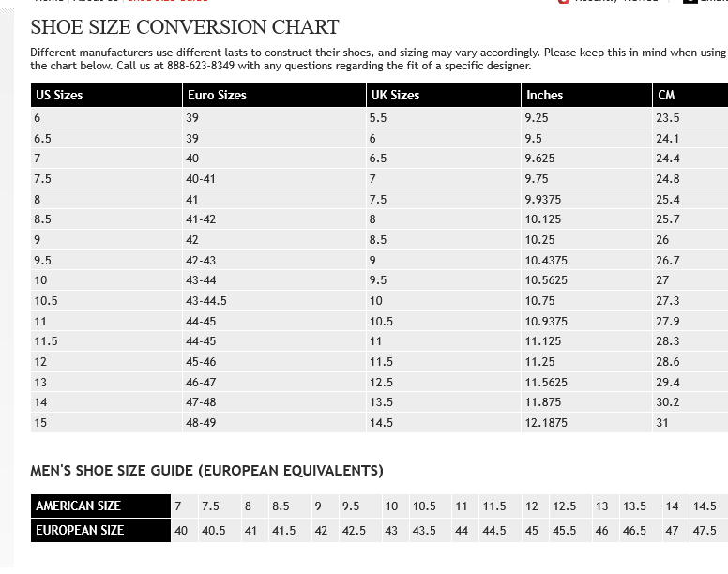Select the EUROPEAN SIZE row label
The height and width of the screenshot is (574, 728).
coord(100,530)
